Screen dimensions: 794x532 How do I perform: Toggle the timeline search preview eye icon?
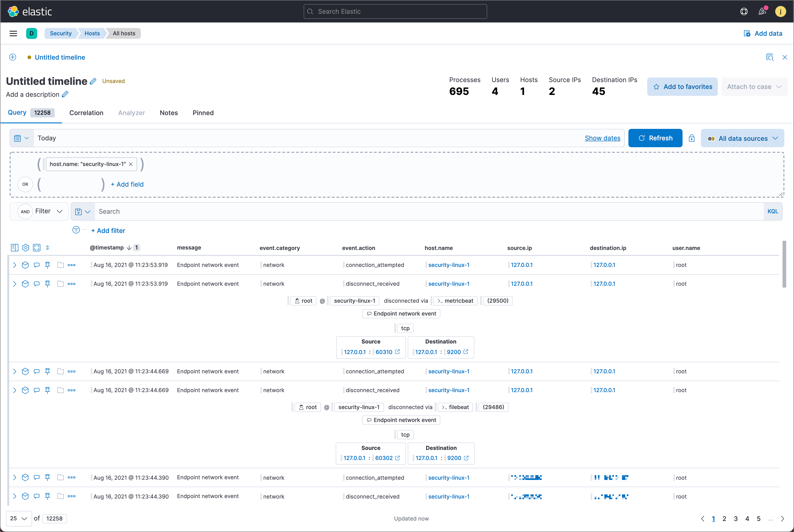coord(769,57)
